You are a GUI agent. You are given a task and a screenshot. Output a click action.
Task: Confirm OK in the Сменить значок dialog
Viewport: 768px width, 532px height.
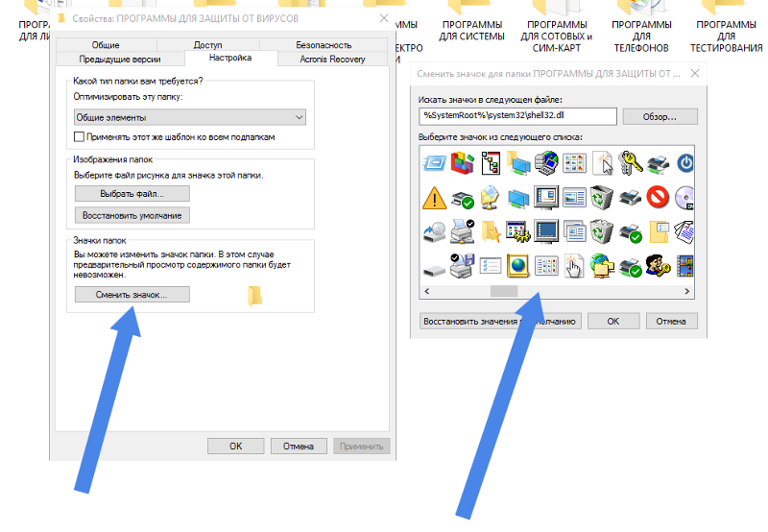click(613, 322)
